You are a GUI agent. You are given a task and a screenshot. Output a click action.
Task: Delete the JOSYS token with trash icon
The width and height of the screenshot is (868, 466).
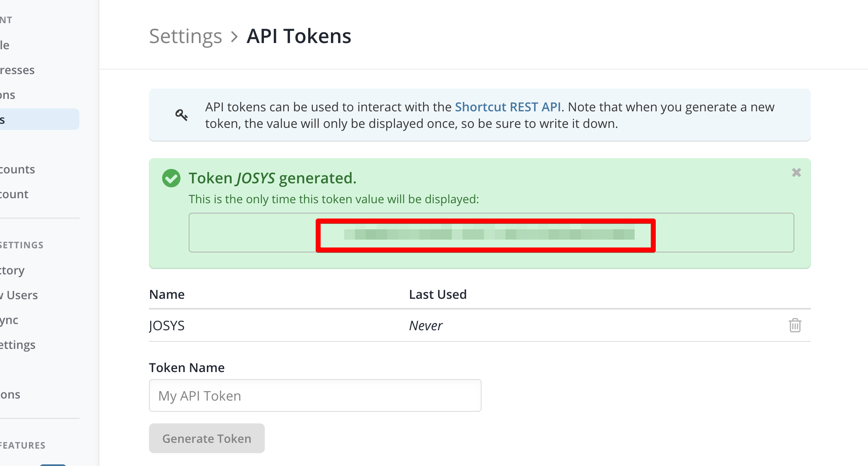(795, 325)
